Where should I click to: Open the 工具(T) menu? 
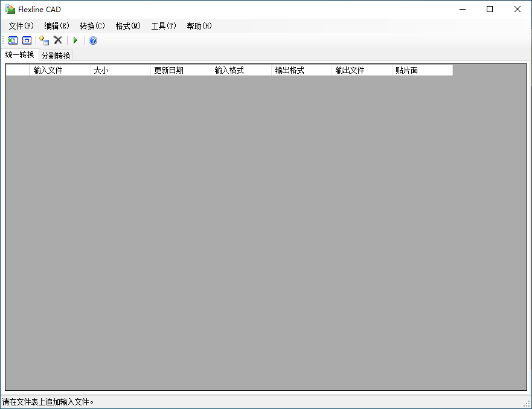164,26
